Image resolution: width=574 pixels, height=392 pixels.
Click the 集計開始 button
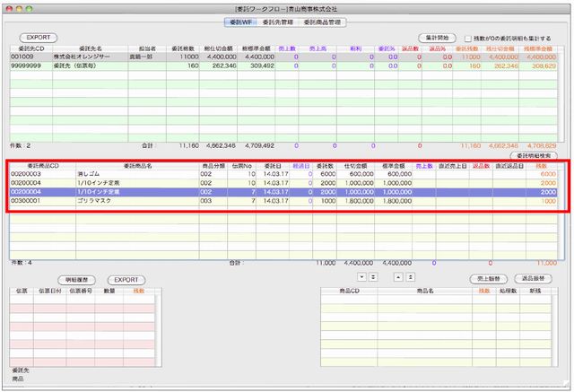[437, 38]
